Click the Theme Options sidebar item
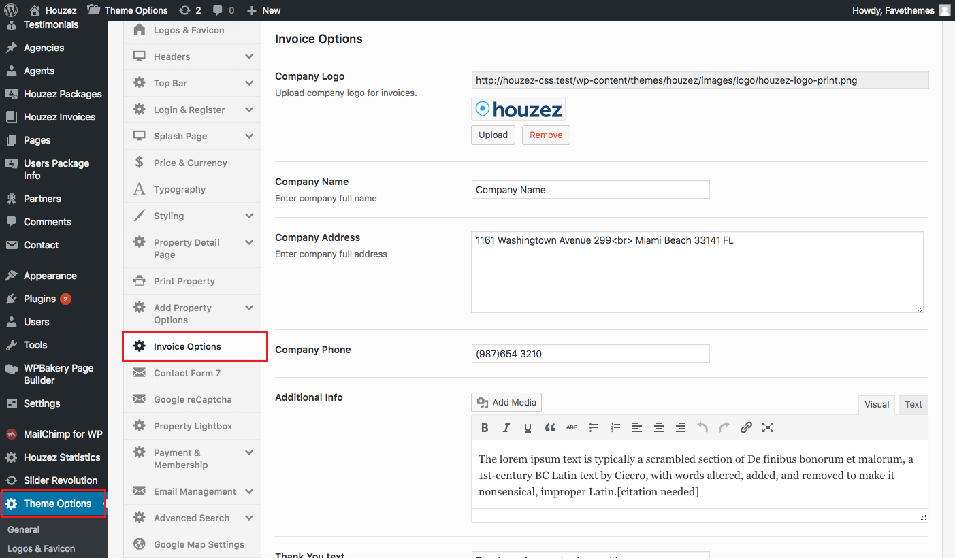 [x=54, y=504]
